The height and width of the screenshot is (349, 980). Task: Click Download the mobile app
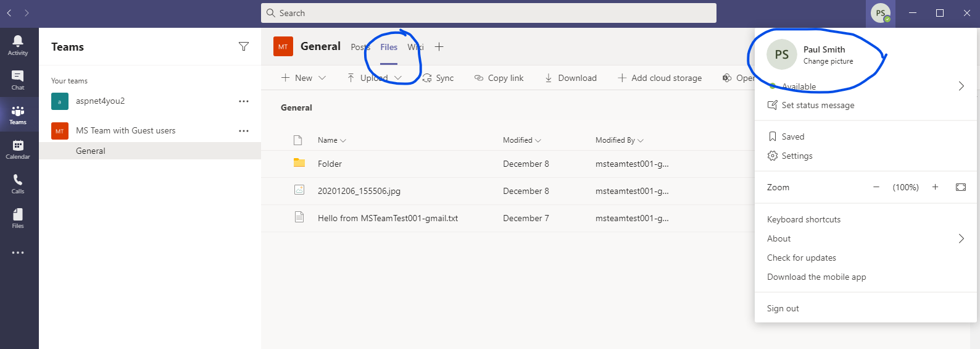tap(816, 277)
